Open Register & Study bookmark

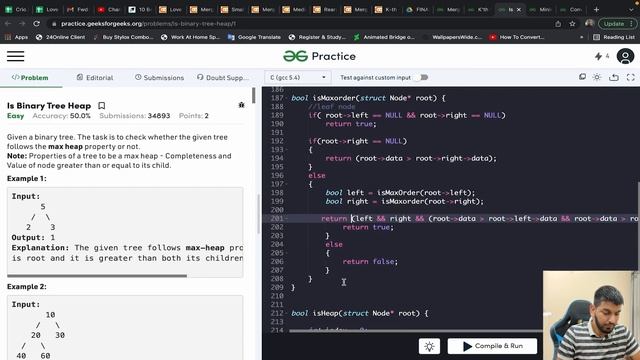[x=317, y=37]
